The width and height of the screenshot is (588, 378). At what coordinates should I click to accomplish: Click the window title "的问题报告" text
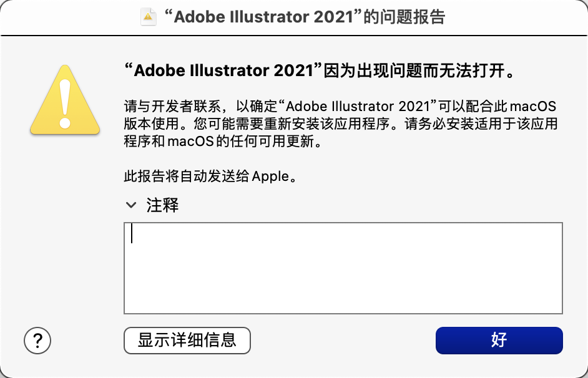click(x=404, y=17)
